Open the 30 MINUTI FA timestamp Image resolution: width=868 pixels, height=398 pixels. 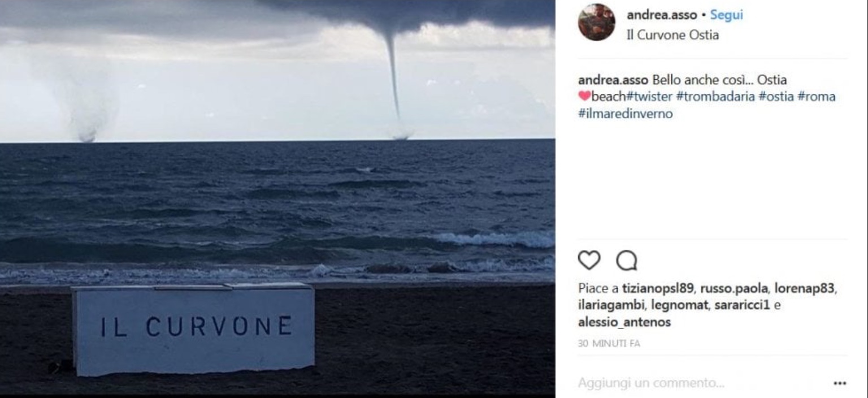pyautogui.click(x=609, y=343)
